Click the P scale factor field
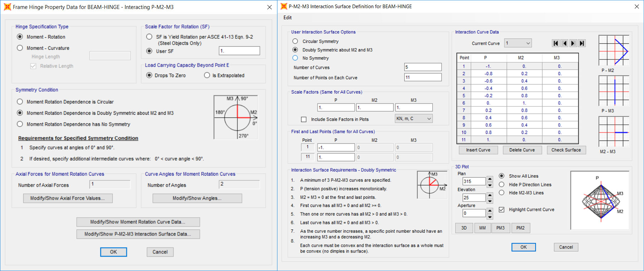The height and width of the screenshot is (271, 644). (336, 108)
